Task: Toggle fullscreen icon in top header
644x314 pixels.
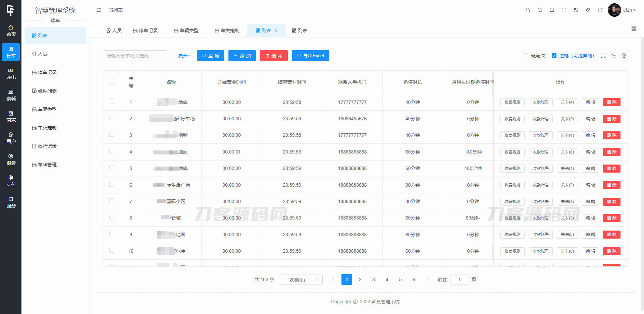Action: coord(564,10)
